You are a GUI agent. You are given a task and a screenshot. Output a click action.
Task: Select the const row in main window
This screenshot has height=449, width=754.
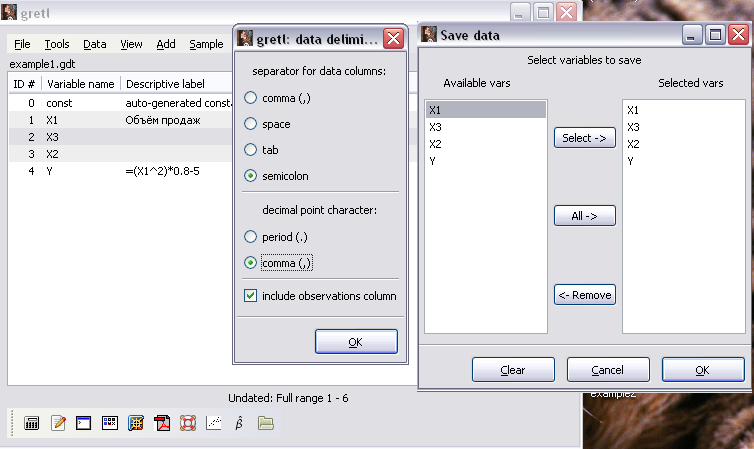pyautogui.click(x=120, y=103)
